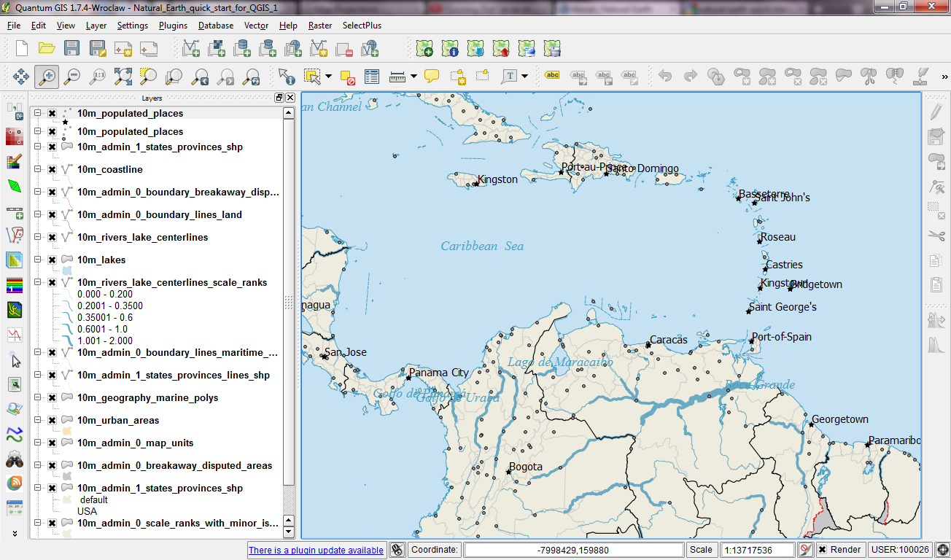Create a new Print Composer
The image size is (951, 560).
click(123, 49)
